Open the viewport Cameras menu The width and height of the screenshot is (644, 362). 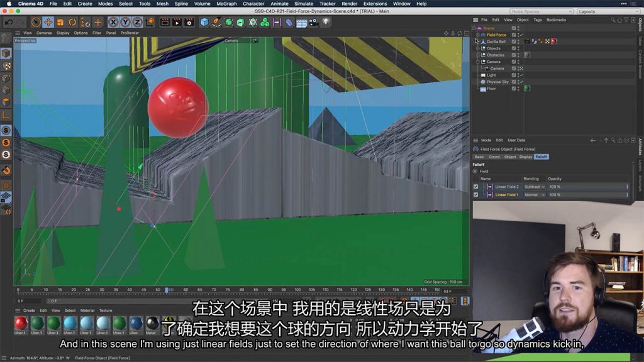(x=44, y=33)
